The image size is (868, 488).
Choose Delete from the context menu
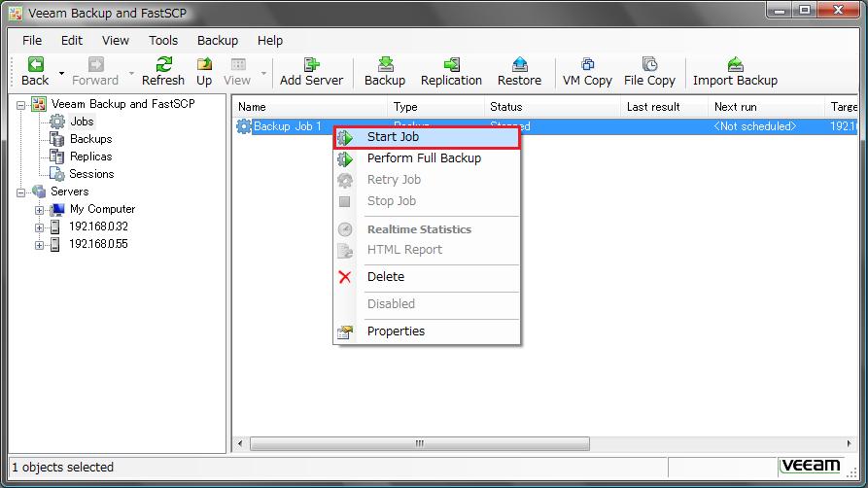click(427, 277)
